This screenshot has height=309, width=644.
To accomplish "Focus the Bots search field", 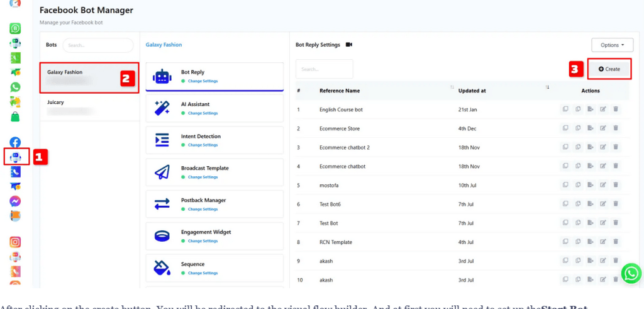I will tap(97, 45).
